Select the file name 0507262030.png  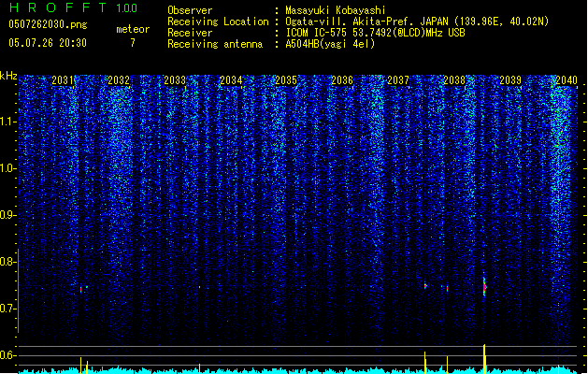pos(48,24)
